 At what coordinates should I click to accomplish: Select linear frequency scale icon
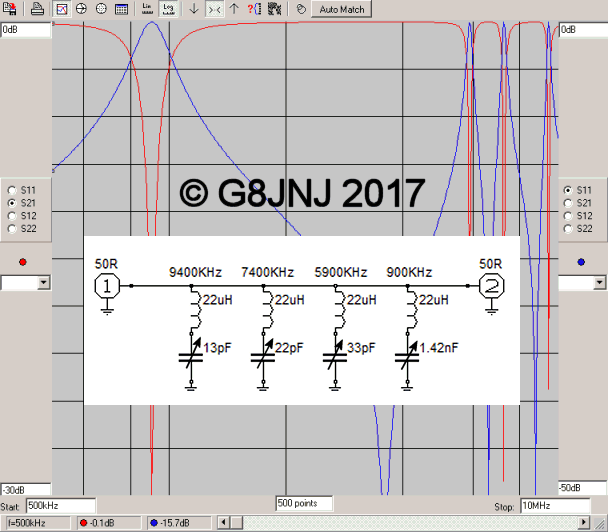[148, 9]
